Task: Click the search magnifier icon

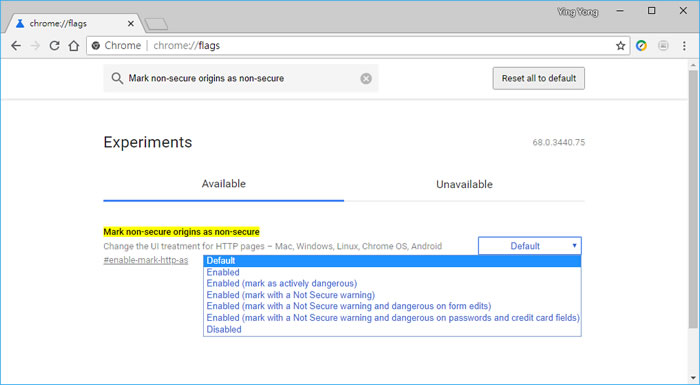Action: coord(117,79)
